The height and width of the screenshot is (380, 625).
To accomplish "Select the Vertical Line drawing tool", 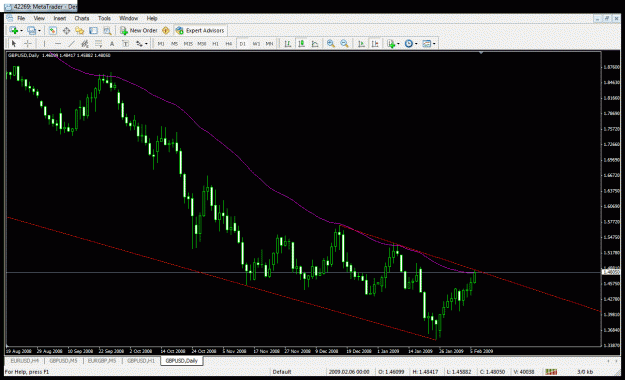I will (x=44, y=43).
